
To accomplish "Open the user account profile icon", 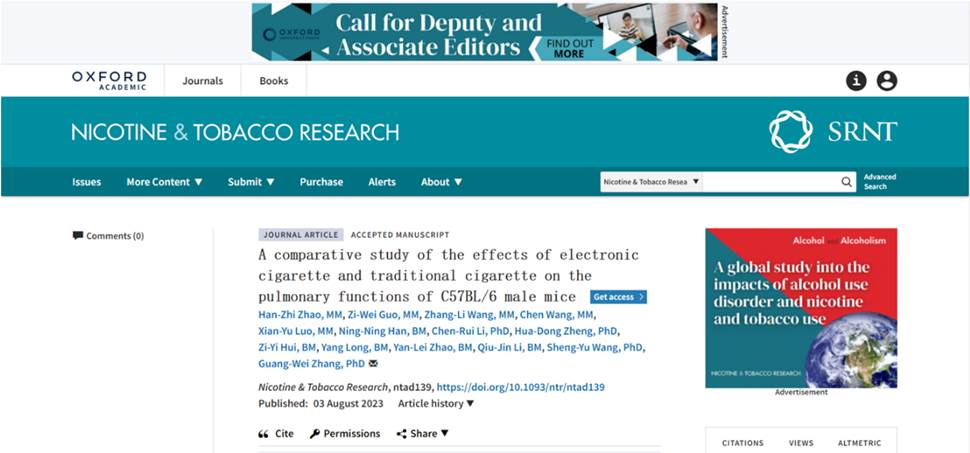I will 887,81.
